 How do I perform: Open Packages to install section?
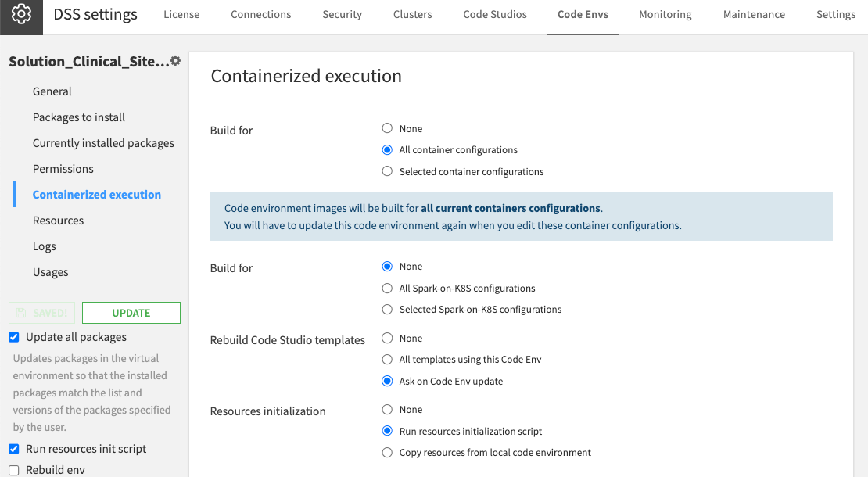point(79,117)
